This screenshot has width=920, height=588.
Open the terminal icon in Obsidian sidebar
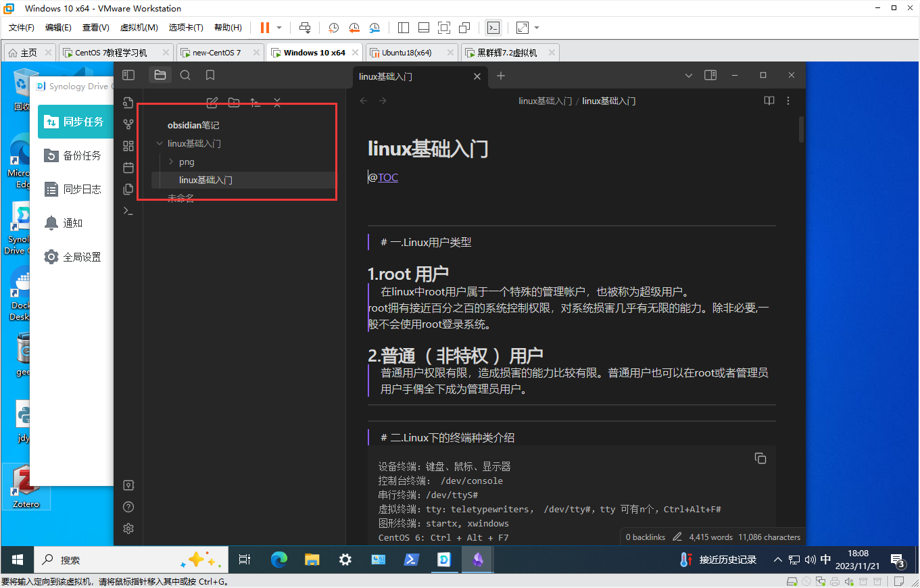(128, 210)
